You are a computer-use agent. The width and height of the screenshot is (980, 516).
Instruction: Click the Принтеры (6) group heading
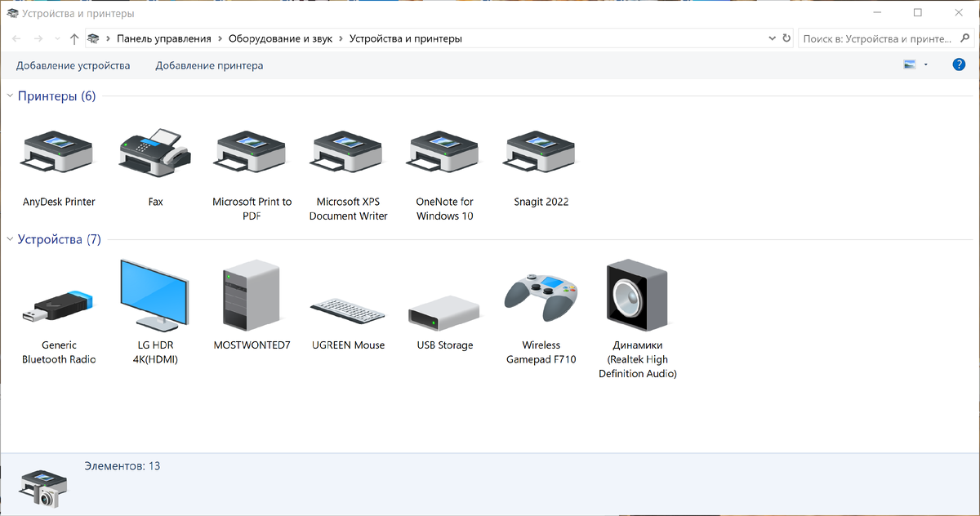pyautogui.click(x=57, y=96)
